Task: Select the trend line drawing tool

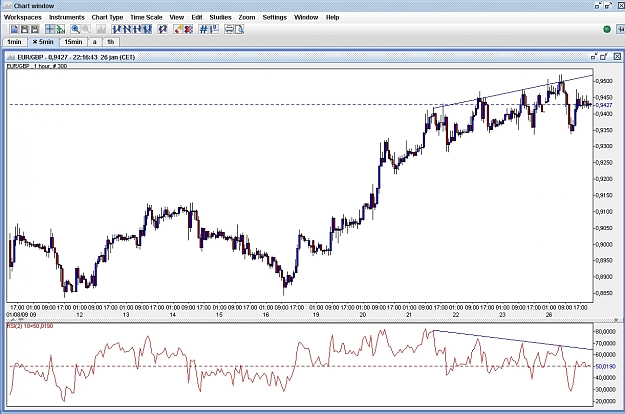Action: pos(163,29)
